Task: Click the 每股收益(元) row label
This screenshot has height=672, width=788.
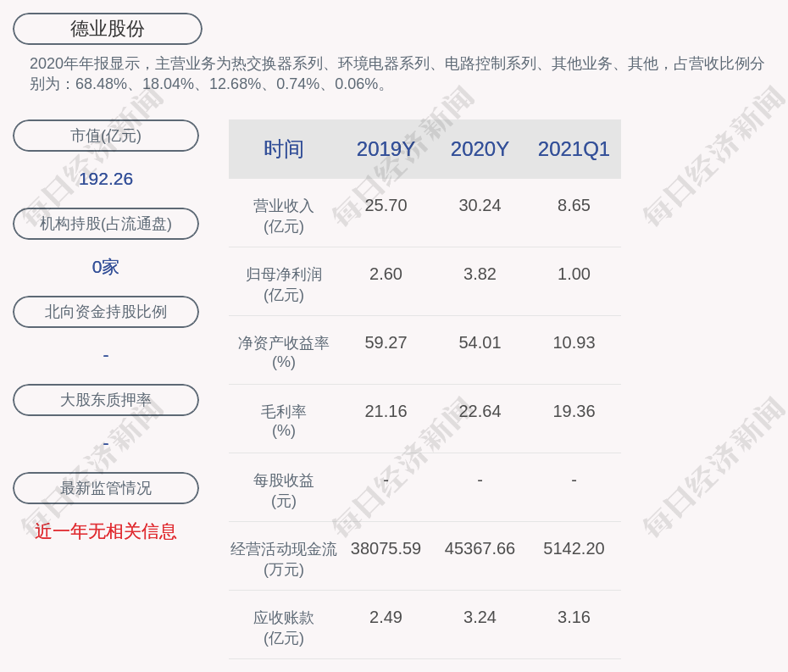Action: 284,491
